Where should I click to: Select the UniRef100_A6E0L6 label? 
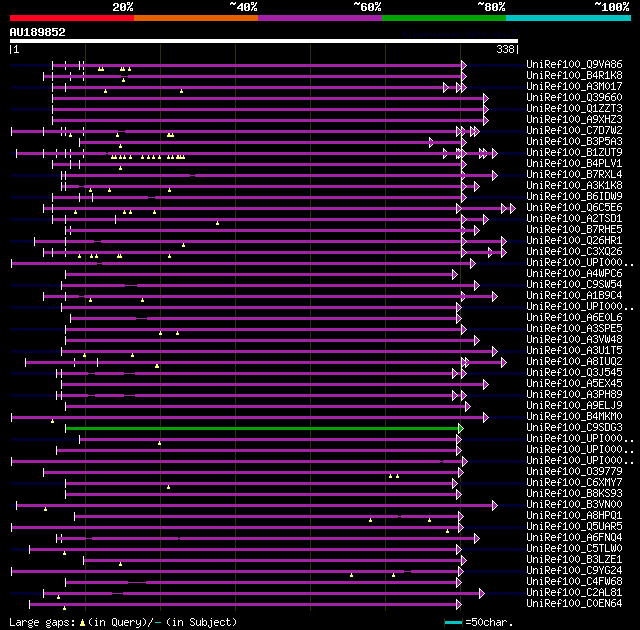coord(574,318)
